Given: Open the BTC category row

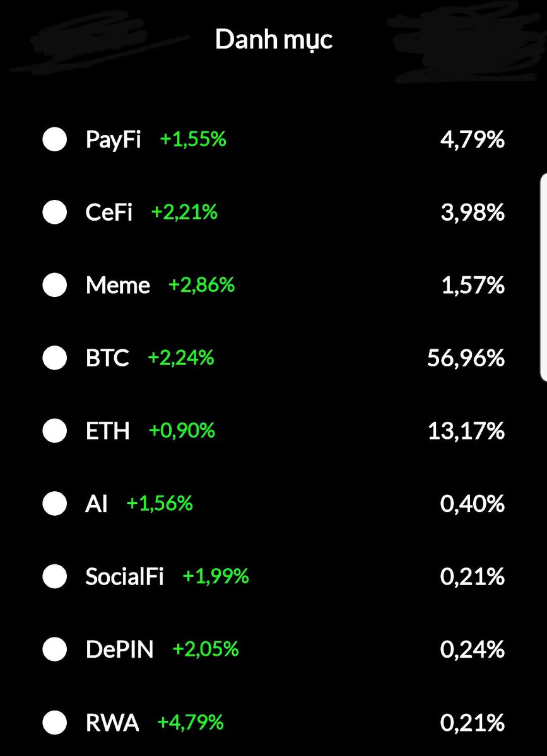Looking at the screenshot, I should click(x=274, y=358).
